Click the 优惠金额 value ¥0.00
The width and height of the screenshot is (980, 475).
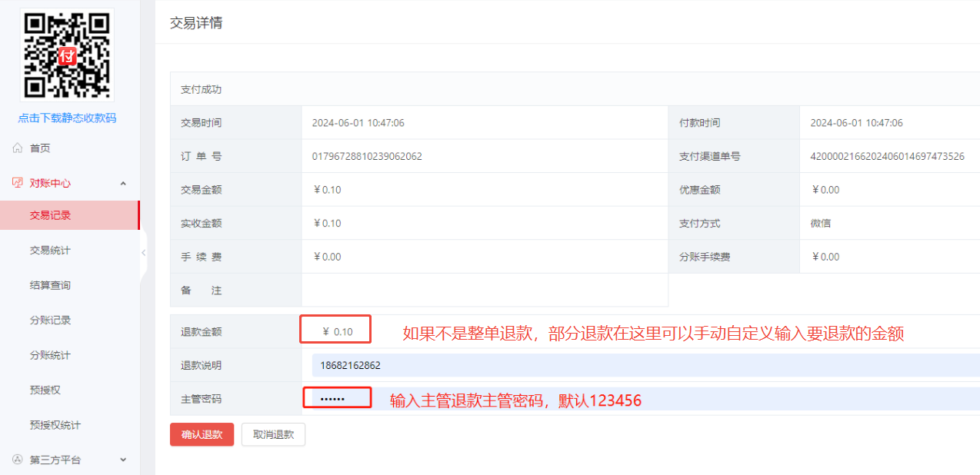click(825, 190)
